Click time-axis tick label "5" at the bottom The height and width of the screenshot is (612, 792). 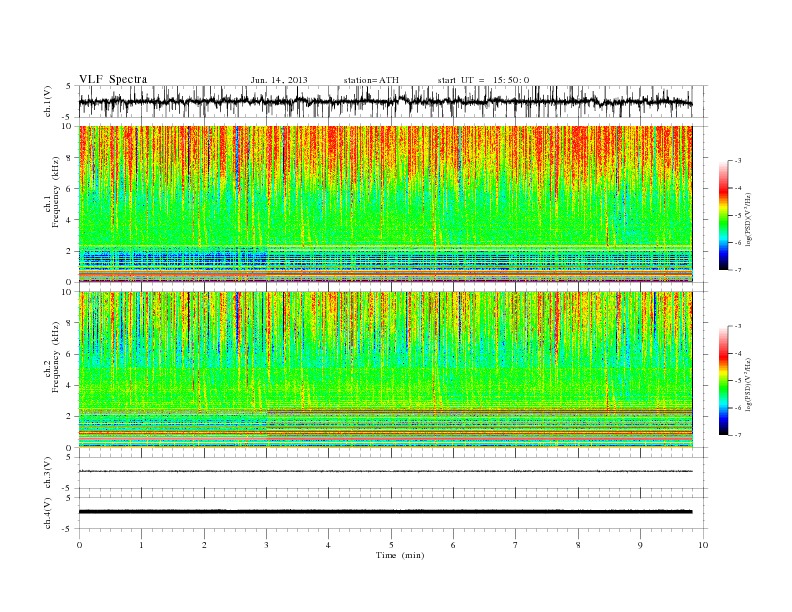pyautogui.click(x=391, y=545)
